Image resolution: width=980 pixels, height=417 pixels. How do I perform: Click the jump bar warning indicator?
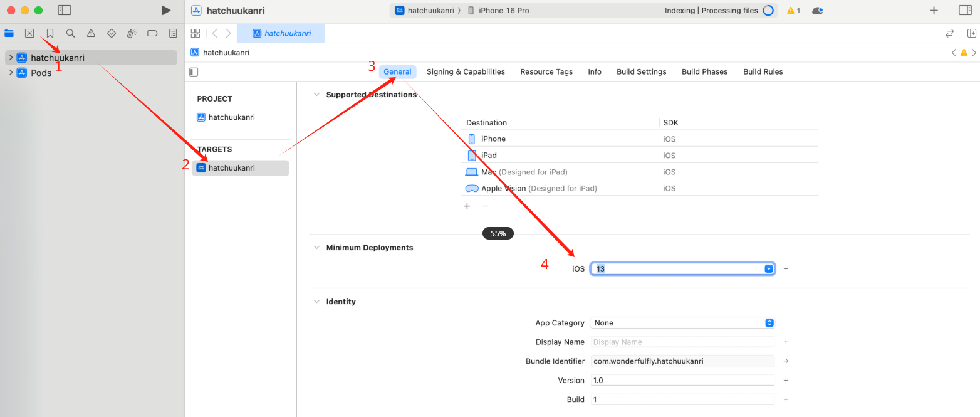(x=964, y=53)
